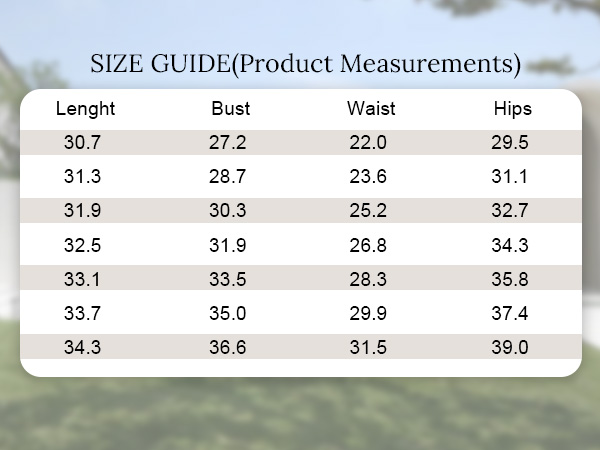The image size is (600, 450).
Task: Click the 30.7 length value
Action: coord(82,142)
